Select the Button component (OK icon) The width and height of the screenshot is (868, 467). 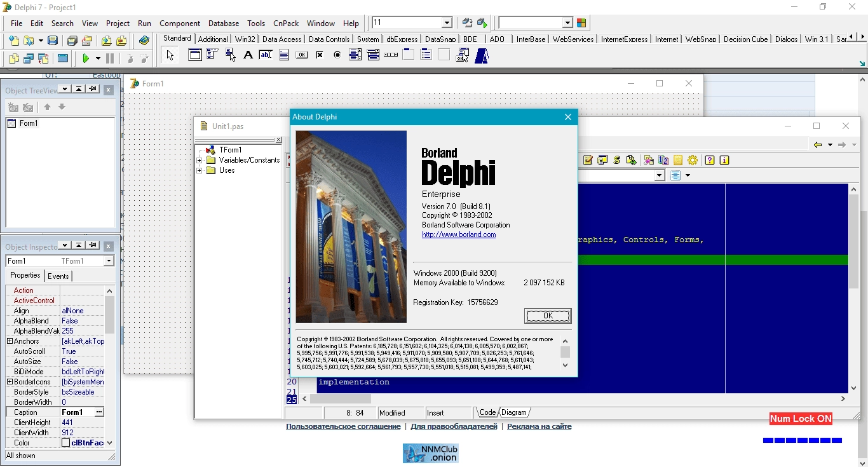(302, 55)
